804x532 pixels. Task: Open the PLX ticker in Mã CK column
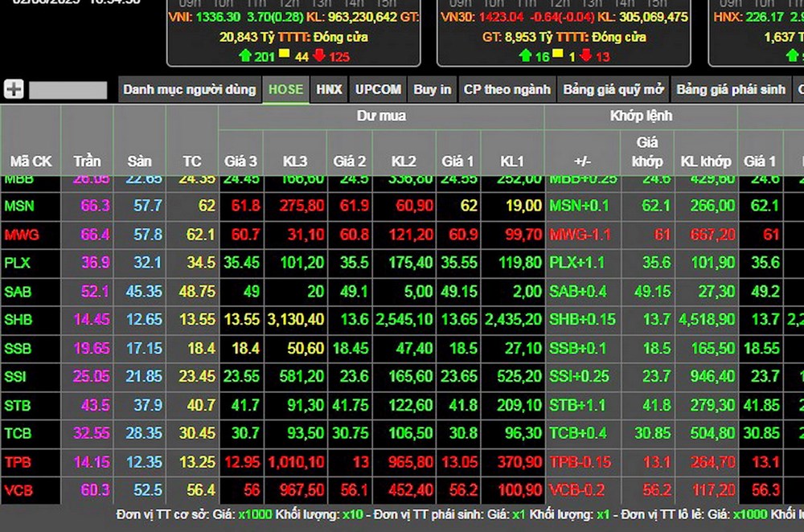(18, 263)
